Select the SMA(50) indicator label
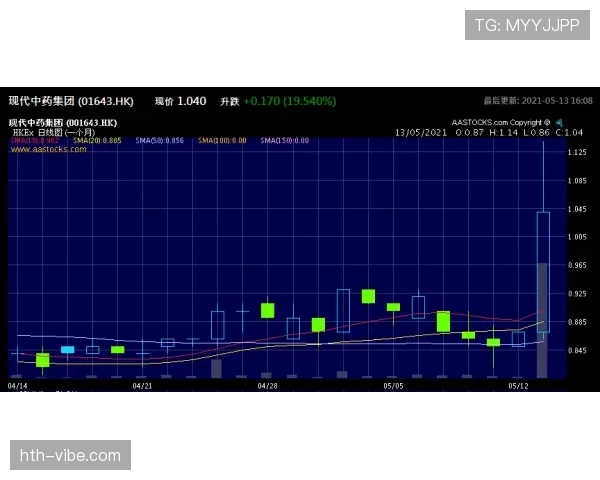The width and height of the screenshot is (600, 480). tap(160, 141)
